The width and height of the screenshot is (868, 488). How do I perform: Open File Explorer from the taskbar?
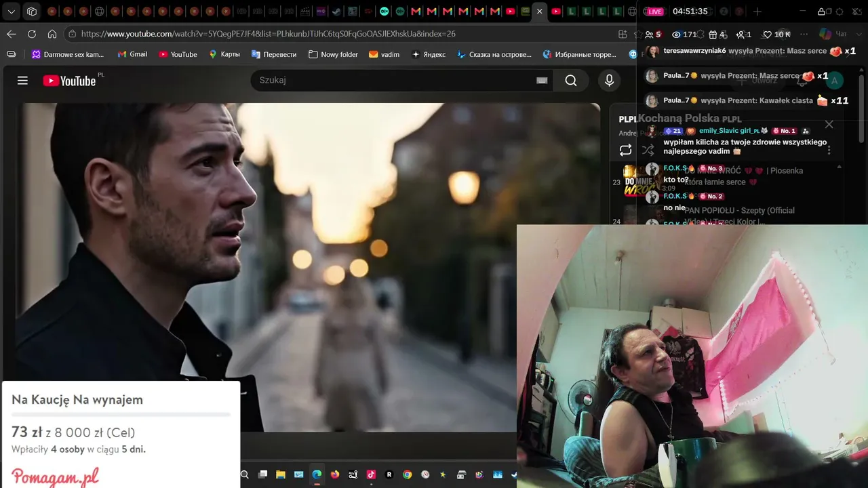coord(281,475)
